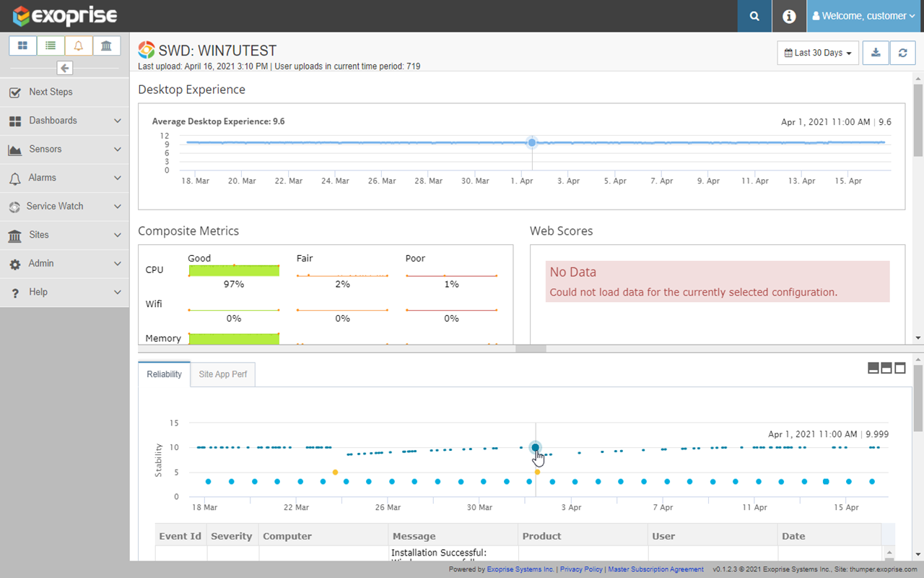Collapse sidebar with the left arrow button
This screenshot has width=924, height=578.
click(x=65, y=68)
